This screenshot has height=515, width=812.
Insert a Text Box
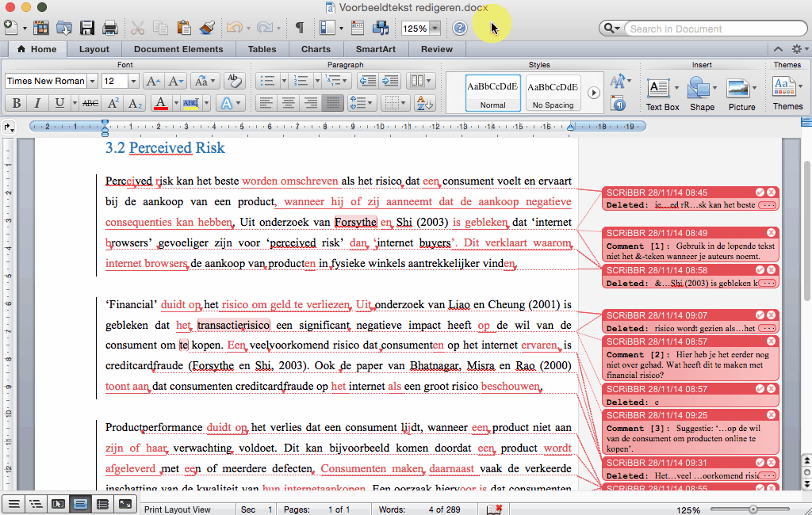click(x=662, y=93)
